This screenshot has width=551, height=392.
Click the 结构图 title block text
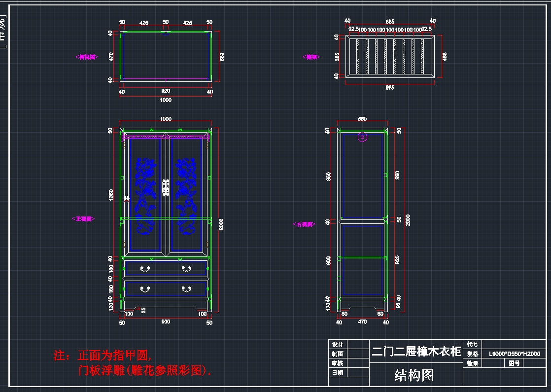click(414, 375)
